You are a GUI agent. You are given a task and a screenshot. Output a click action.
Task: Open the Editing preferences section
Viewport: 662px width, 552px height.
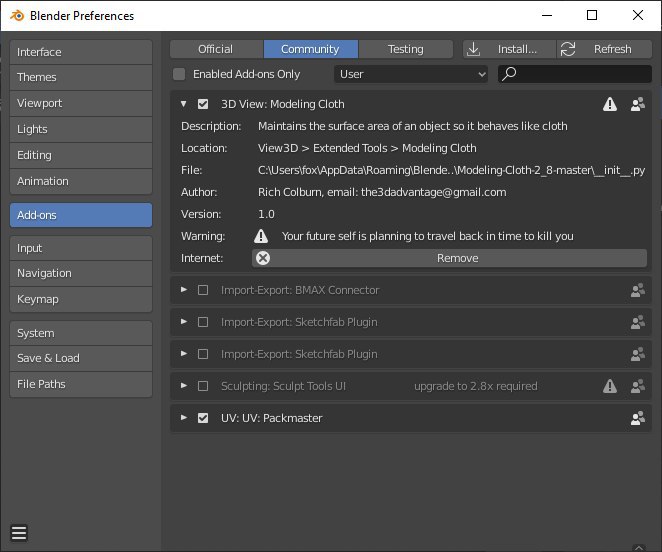point(81,155)
